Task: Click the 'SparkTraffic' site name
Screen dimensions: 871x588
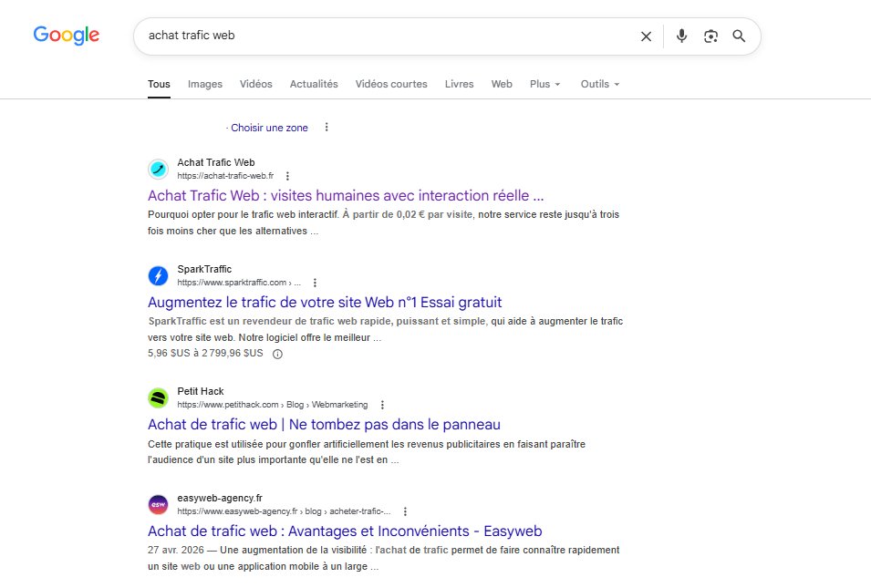Action: pos(204,269)
